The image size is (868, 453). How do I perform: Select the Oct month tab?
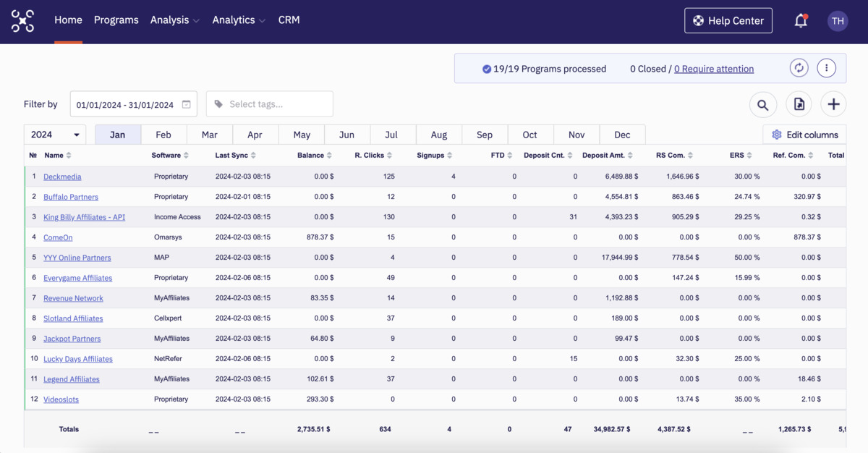(x=530, y=135)
